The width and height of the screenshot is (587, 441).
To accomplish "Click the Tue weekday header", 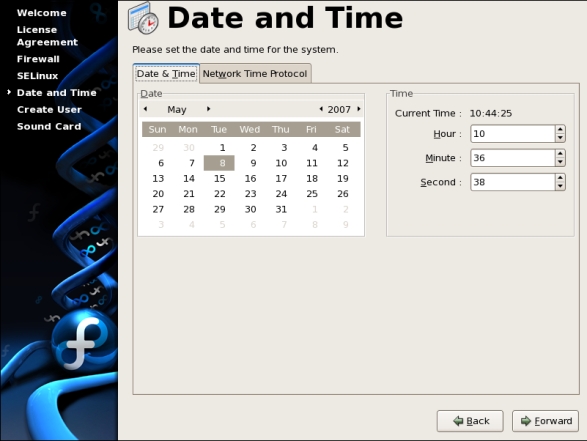I will pos(219,130).
